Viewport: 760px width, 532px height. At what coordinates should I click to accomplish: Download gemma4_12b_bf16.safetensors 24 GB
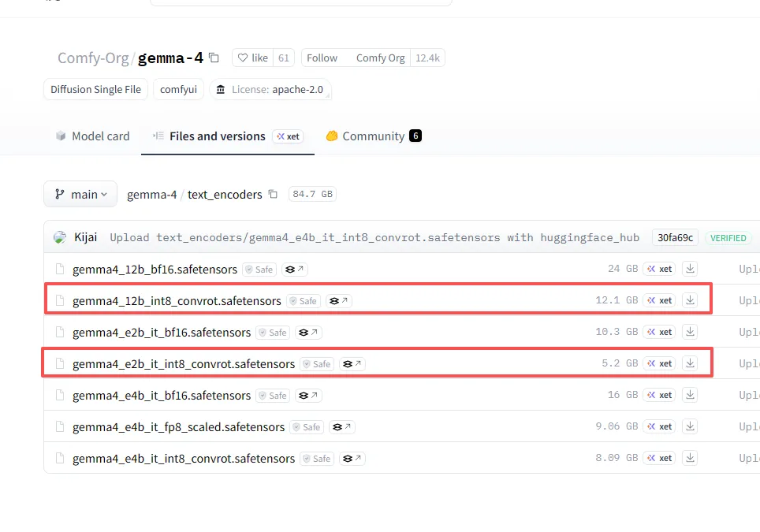point(690,269)
